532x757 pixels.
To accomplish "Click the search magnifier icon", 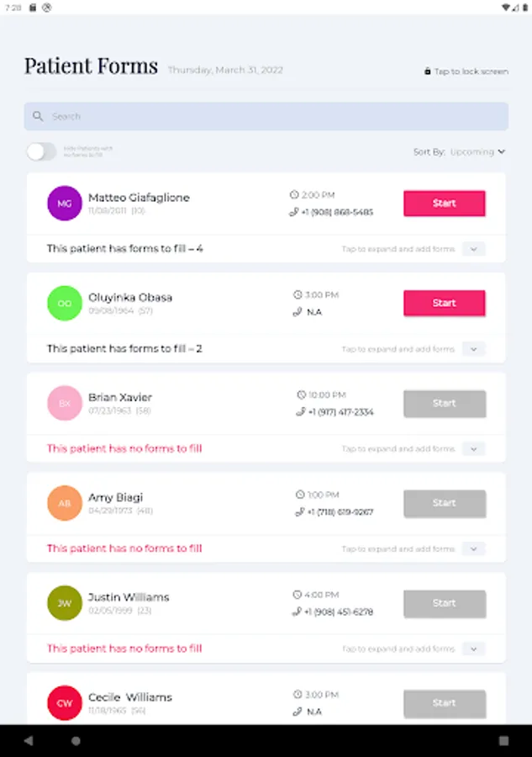I will 38,116.
